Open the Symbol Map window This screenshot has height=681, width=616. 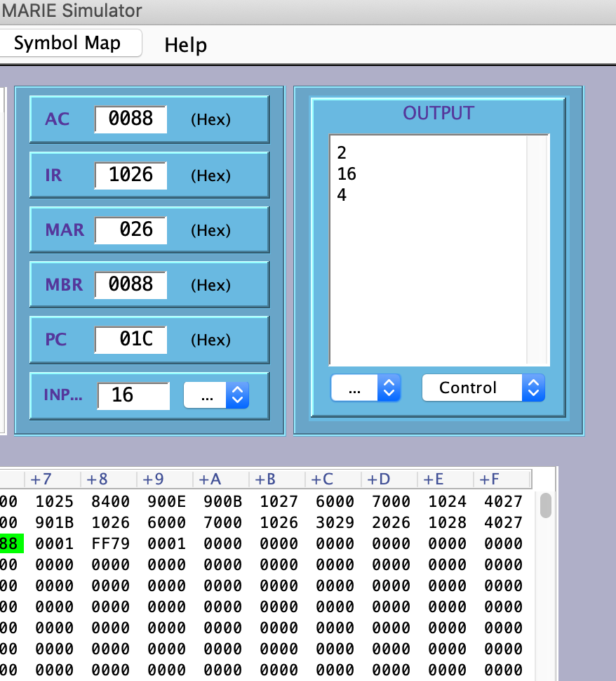coord(71,43)
